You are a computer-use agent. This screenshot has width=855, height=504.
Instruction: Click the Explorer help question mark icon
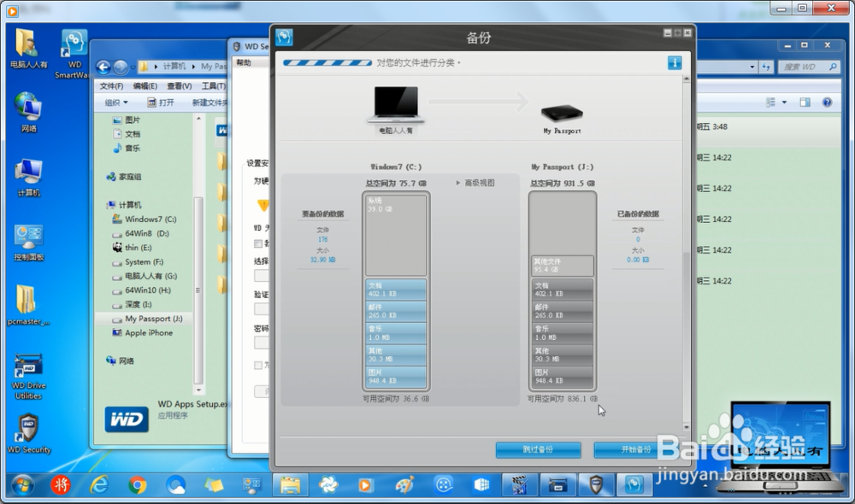tap(827, 103)
